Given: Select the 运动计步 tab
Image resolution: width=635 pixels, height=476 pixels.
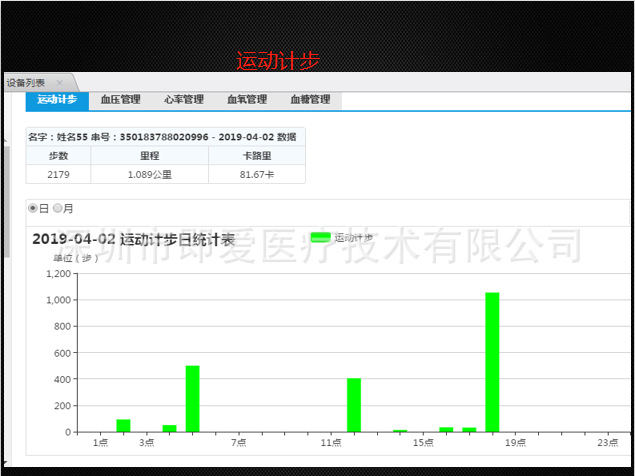Looking at the screenshot, I should (x=57, y=100).
